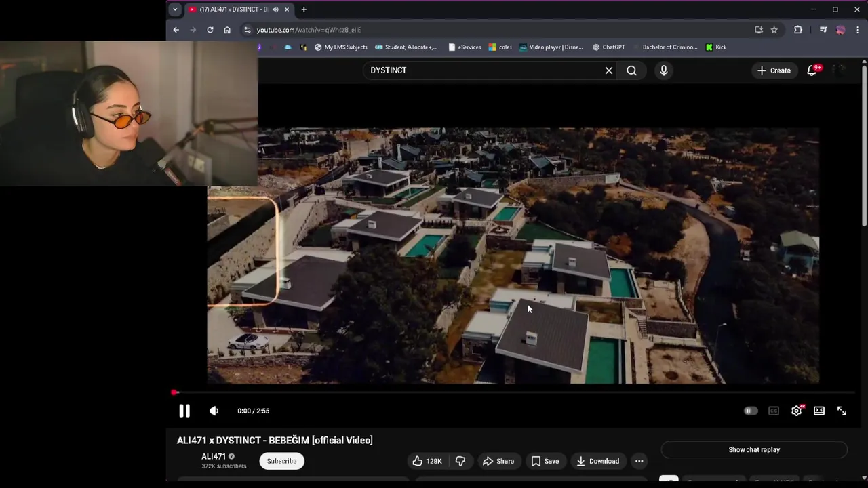Click the page vertical scrollbar
868x488 pixels.
(x=864, y=146)
